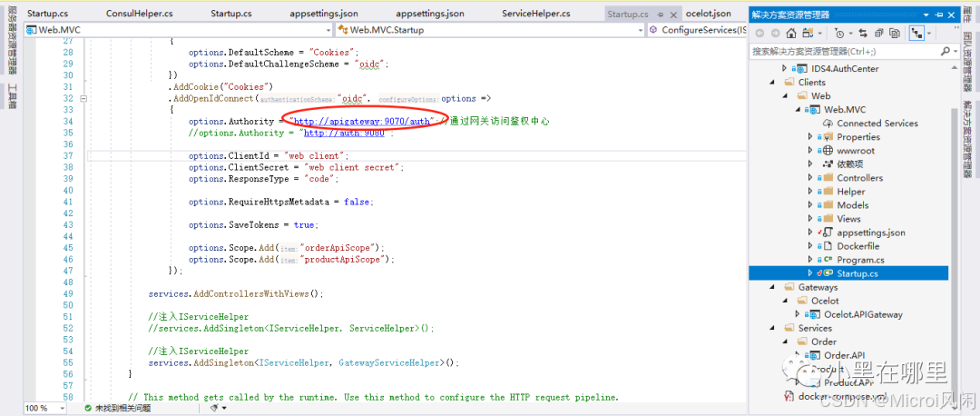The width and height of the screenshot is (980, 416).
Task: Expand the Properties node arrow
Action: pyautogui.click(x=810, y=136)
